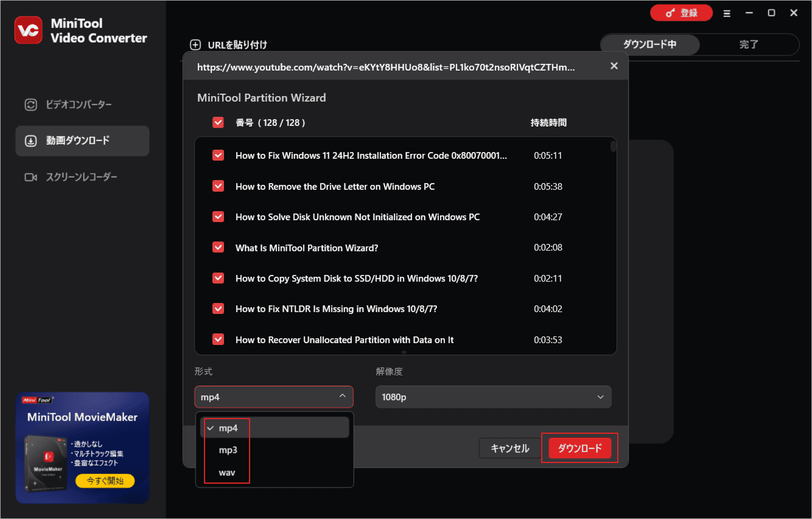Viewport: 812px width, 519px height.
Task: Uncheck the Windows 11 24H2 Installation Error video
Action: click(x=218, y=155)
